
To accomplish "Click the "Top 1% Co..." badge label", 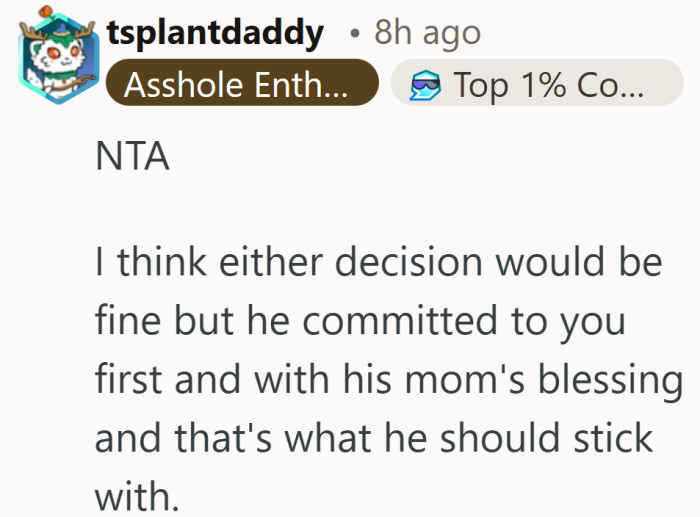I will pos(548,85).
